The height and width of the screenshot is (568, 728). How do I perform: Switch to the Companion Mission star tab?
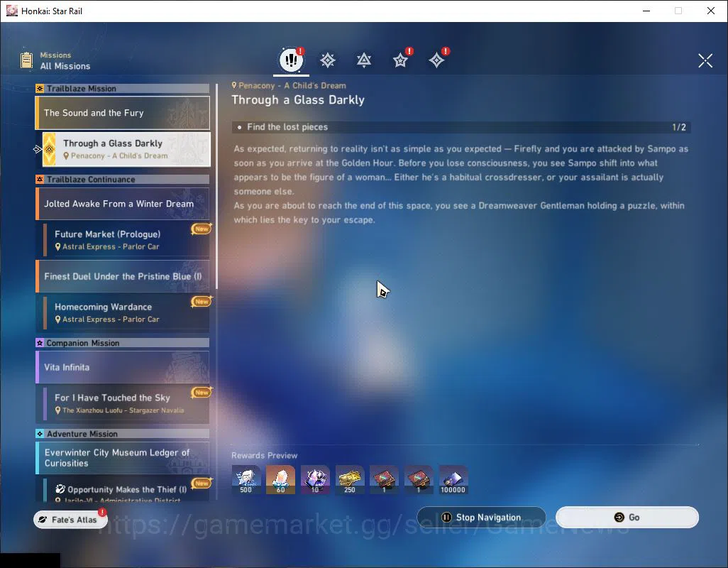point(400,60)
